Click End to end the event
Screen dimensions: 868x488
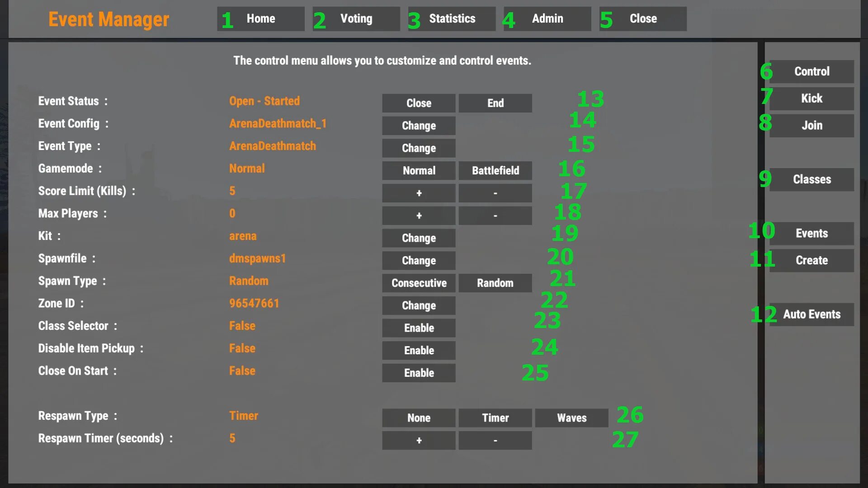(495, 103)
